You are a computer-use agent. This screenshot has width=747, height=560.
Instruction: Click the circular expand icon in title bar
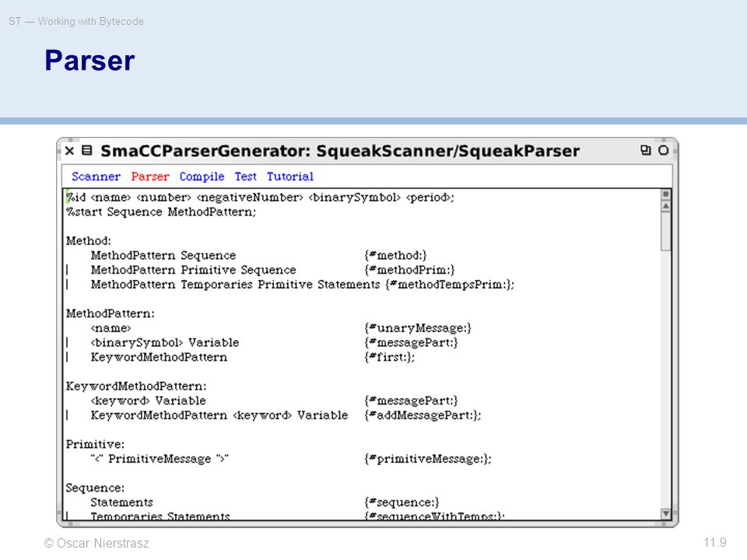(x=663, y=150)
